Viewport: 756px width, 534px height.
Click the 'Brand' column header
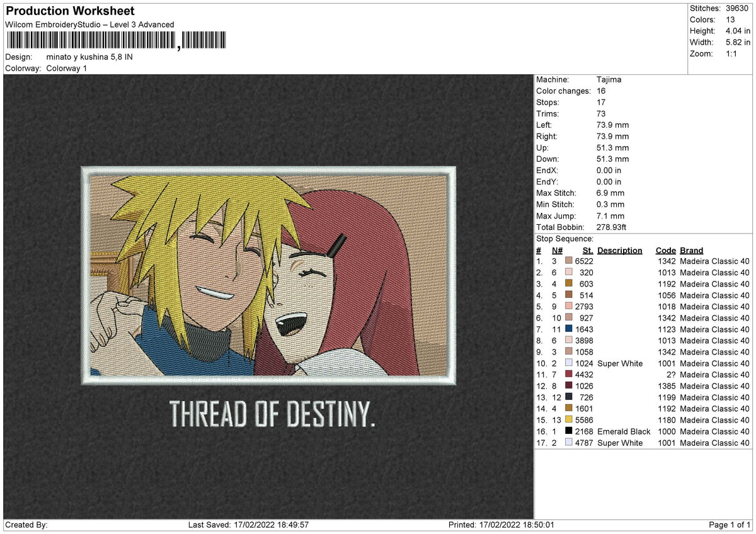691,250
